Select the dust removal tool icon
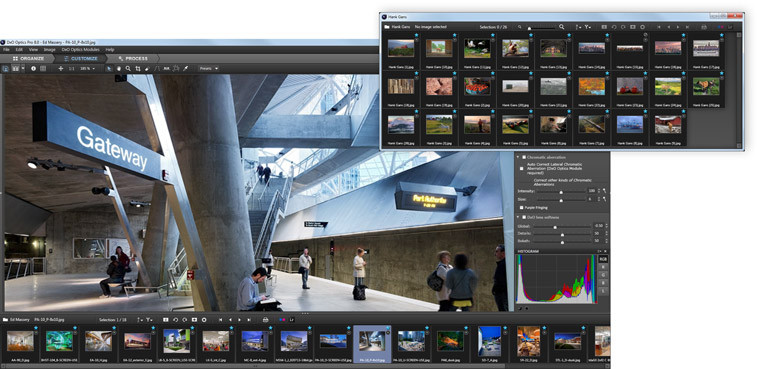Viewport: 757px width, 369px height. pos(147,69)
